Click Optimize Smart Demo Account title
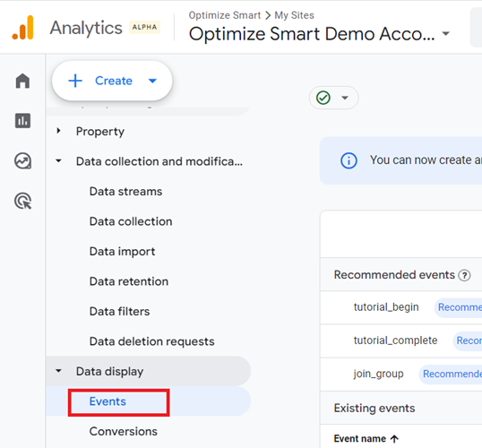 tap(312, 34)
